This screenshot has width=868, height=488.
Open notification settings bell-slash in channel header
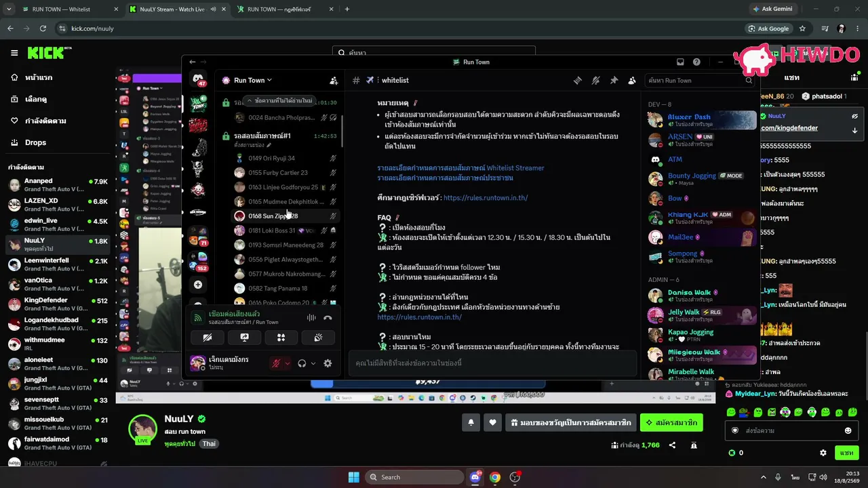[x=595, y=80]
